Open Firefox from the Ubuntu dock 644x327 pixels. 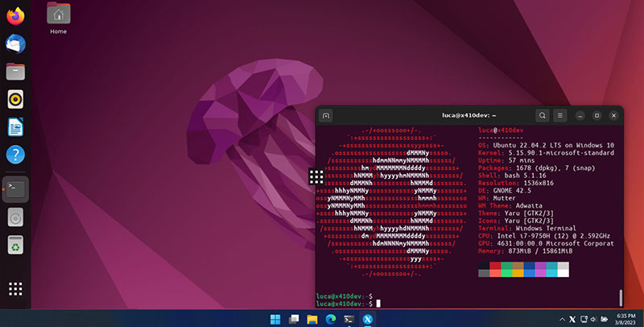15,16
